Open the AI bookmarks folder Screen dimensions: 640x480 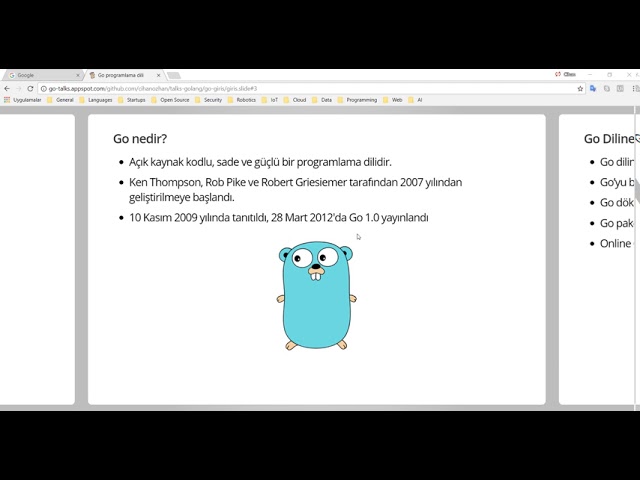coord(415,100)
